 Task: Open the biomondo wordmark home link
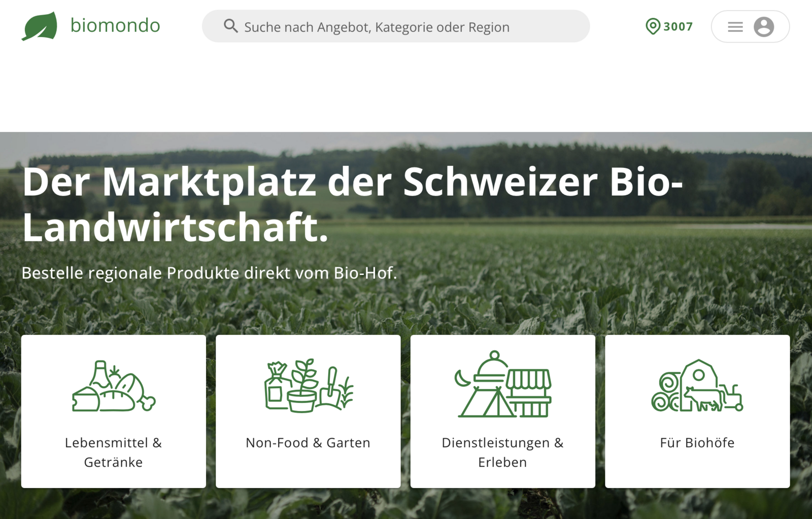coord(115,25)
